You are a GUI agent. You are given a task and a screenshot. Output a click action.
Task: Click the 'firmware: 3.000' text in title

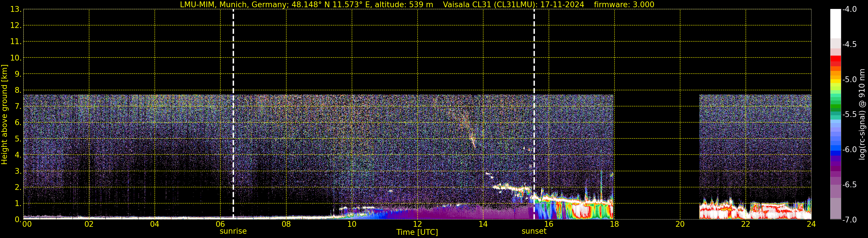[x=624, y=5]
